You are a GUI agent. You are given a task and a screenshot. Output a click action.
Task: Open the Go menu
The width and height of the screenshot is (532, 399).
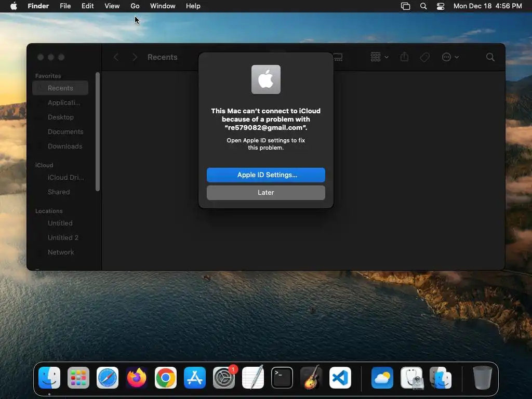pos(135,6)
